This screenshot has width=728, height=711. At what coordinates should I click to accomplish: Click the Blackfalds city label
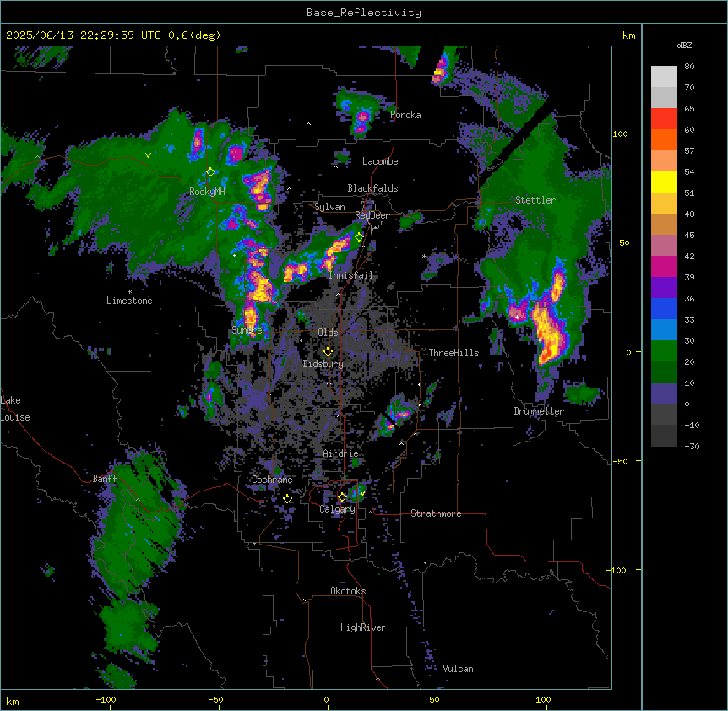[x=372, y=188]
